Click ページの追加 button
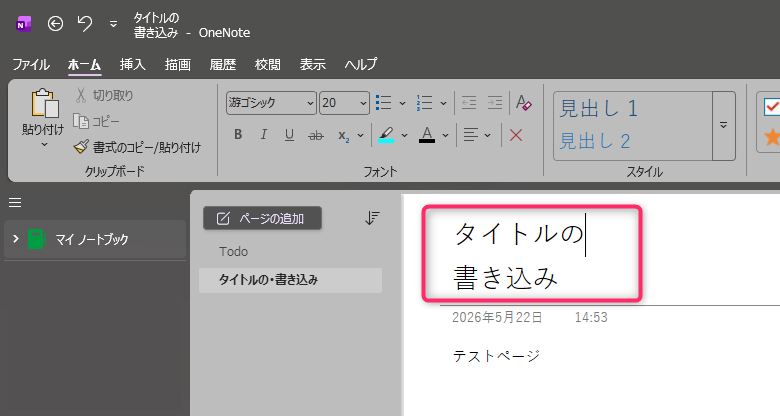 point(262,218)
